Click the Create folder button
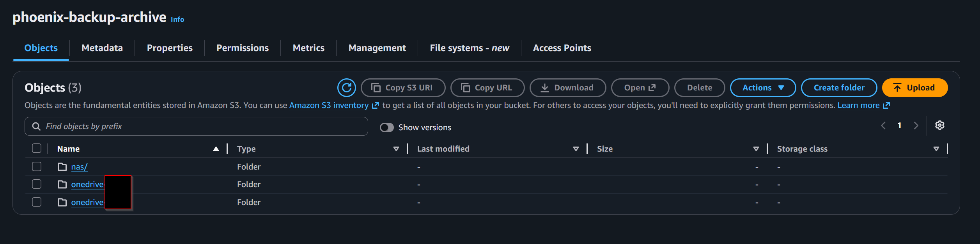 point(839,88)
